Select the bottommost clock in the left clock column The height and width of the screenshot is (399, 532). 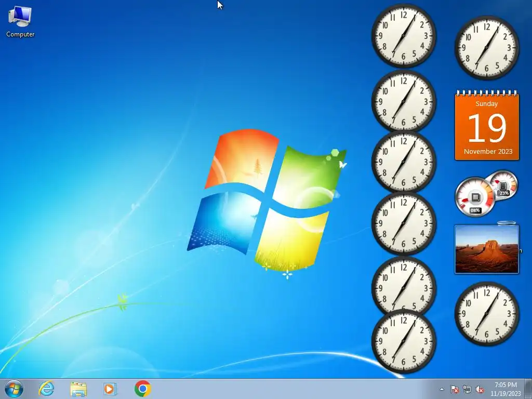(x=403, y=341)
